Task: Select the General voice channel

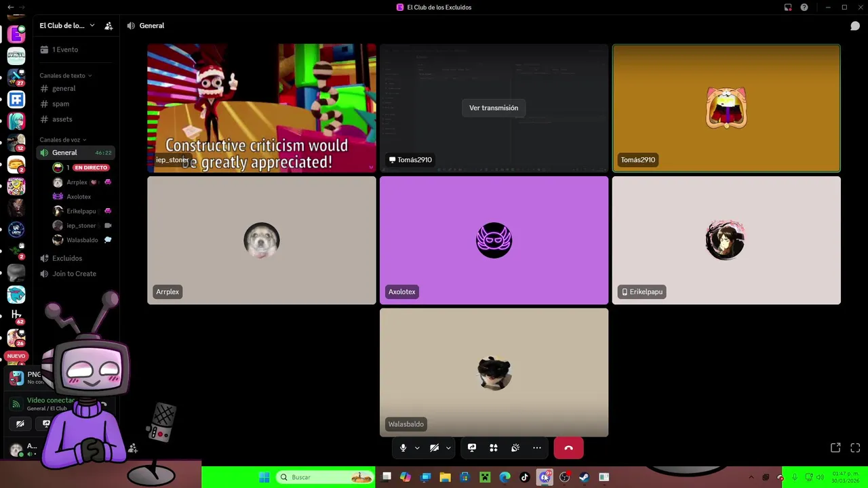Action: [76, 152]
